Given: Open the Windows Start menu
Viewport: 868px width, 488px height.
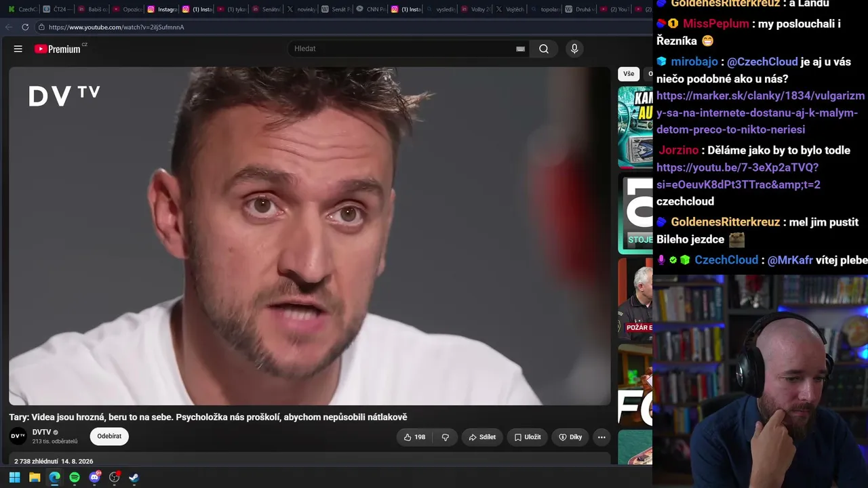Looking at the screenshot, I should (14, 477).
